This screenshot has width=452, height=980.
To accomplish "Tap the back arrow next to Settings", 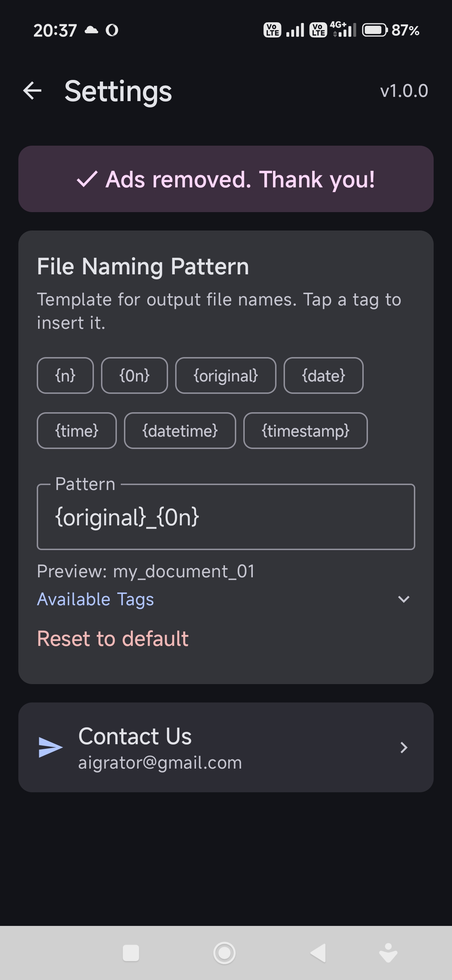I will [x=32, y=91].
